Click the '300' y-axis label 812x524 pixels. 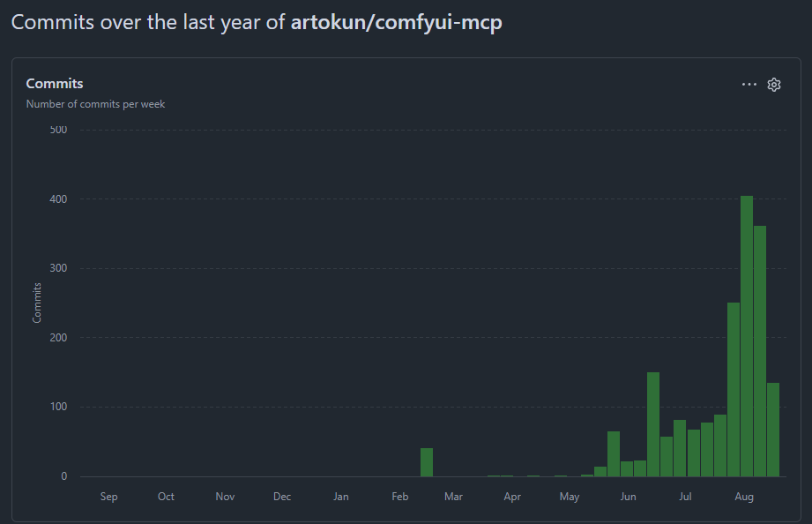coord(58,268)
